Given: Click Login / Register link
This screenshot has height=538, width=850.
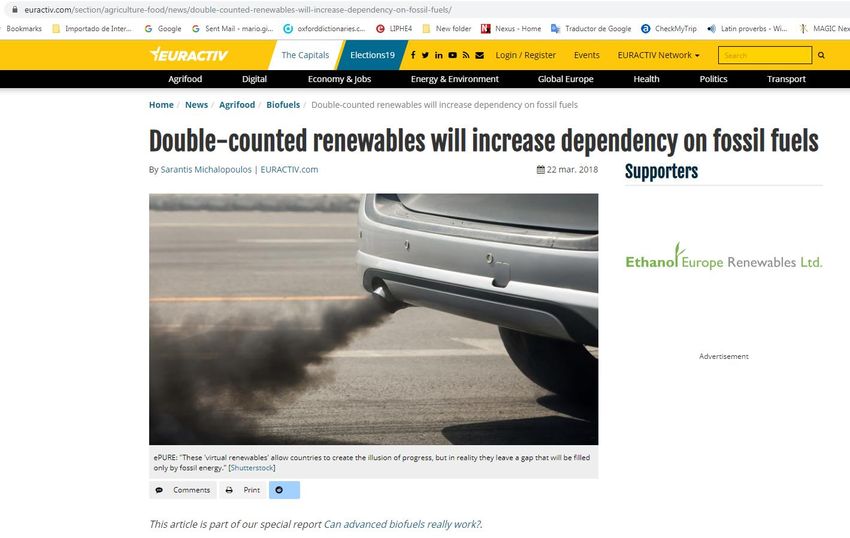Looking at the screenshot, I should (525, 55).
